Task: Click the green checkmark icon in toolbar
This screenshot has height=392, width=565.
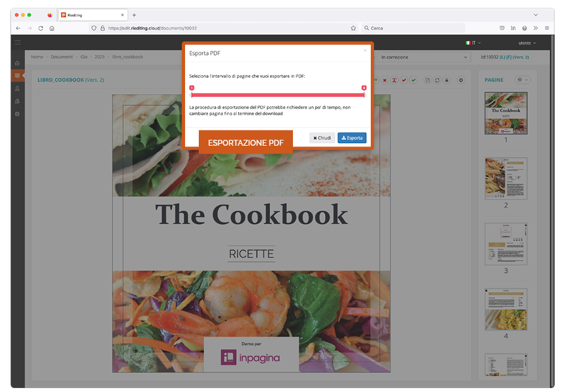Action: click(413, 80)
